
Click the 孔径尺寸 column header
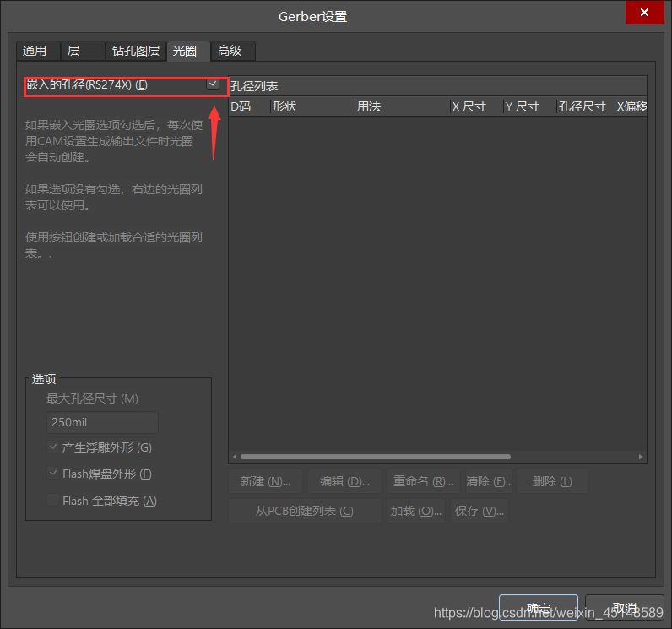click(586, 106)
